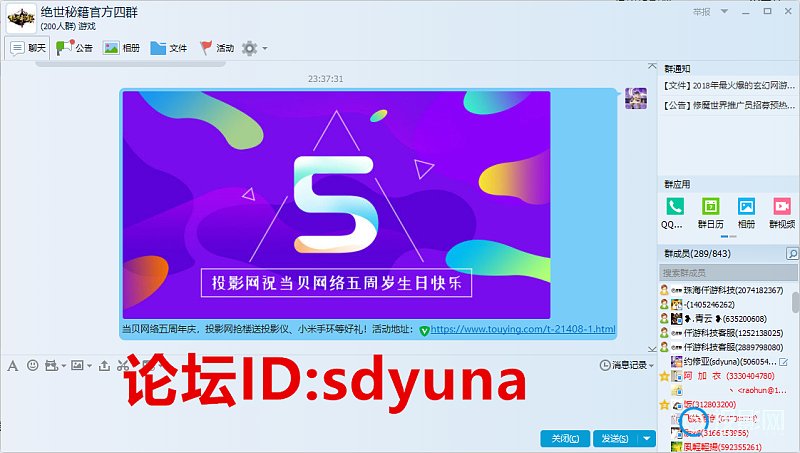
Task: Click the 关闭(C) close chat button
Action: 565,438
